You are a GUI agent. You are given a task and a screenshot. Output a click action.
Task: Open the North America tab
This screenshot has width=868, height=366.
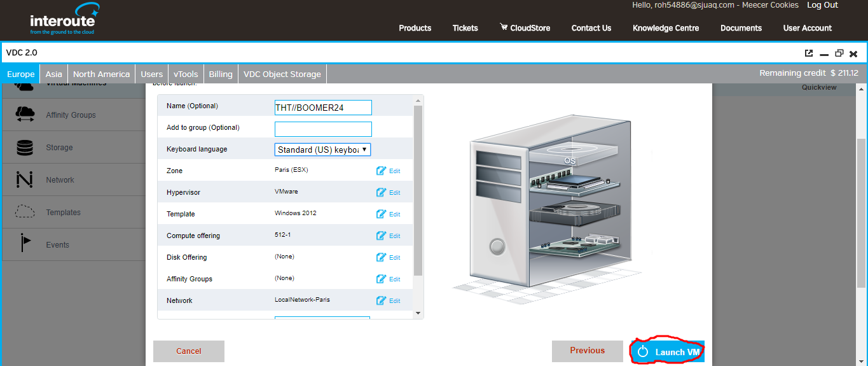(x=101, y=74)
